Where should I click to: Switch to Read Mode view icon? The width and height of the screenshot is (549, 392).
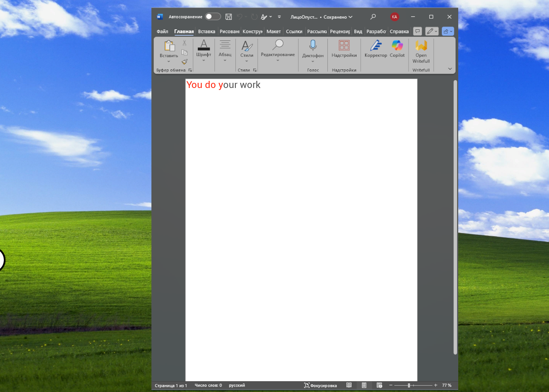click(349, 385)
